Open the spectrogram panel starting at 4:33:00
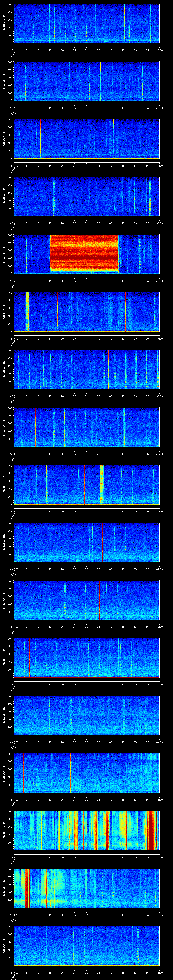 87,139
